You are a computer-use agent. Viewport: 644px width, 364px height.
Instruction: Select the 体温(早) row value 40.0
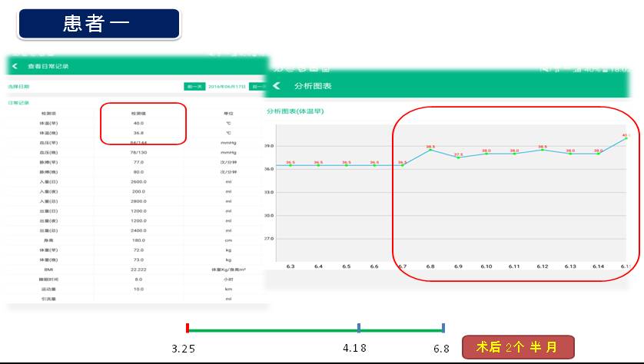tap(138, 123)
